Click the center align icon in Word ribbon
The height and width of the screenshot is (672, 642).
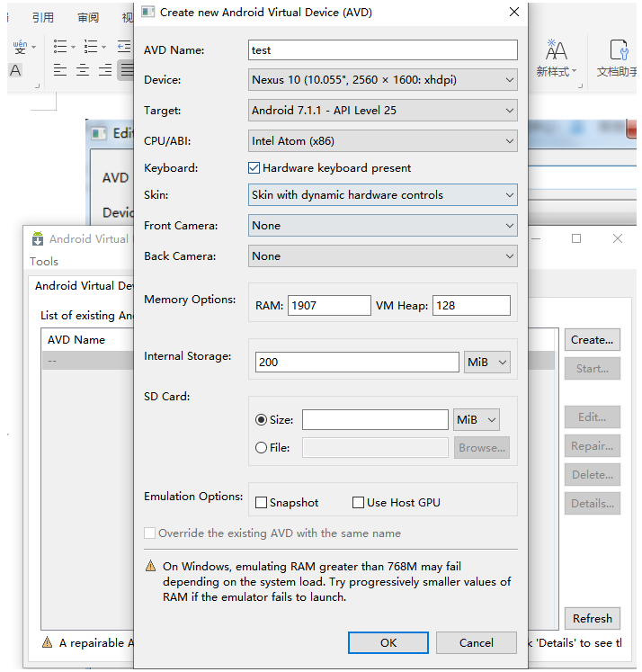[x=83, y=69]
